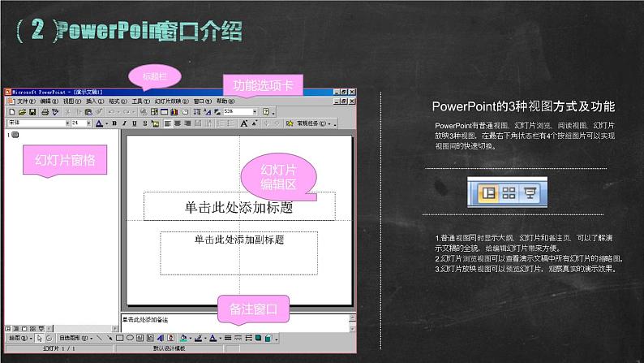The image size is (644, 363).
Task: Click the Line color pen in drawing toolbar
Action: [x=198, y=338]
